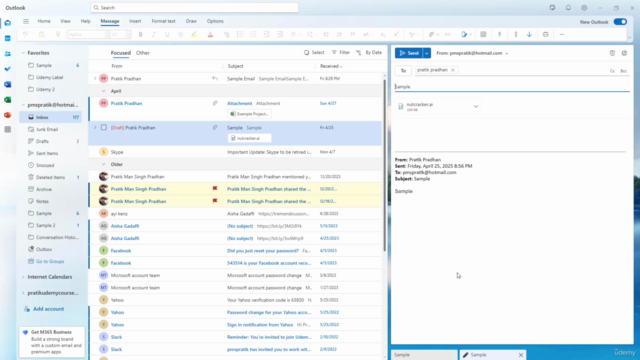Undo the last action
Image resolution: width=640 pixels, height=360 pixels.
pyautogui.click(x=25, y=35)
